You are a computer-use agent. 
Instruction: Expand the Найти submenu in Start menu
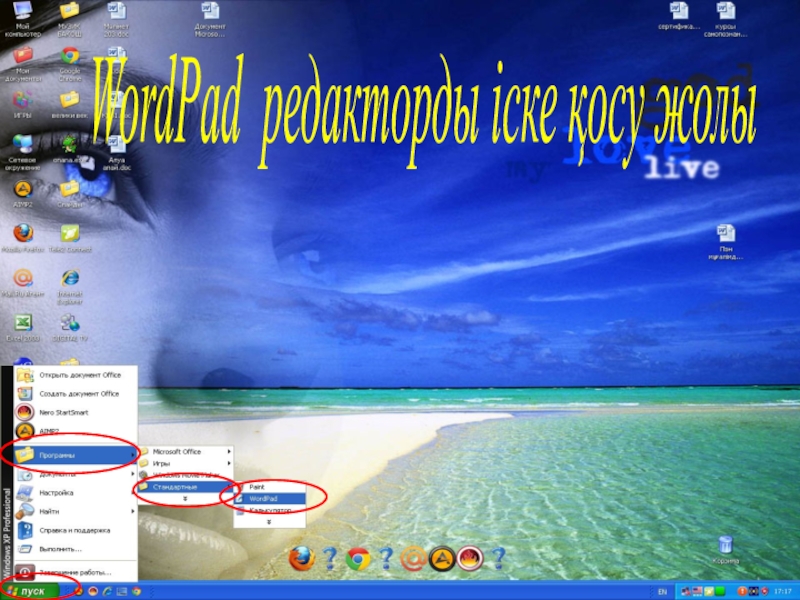point(76,511)
